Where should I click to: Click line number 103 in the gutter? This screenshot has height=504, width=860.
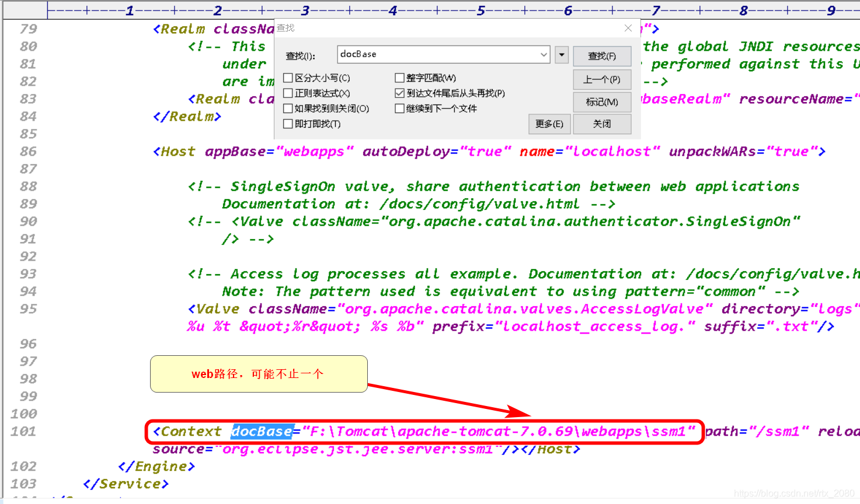pyautogui.click(x=23, y=484)
